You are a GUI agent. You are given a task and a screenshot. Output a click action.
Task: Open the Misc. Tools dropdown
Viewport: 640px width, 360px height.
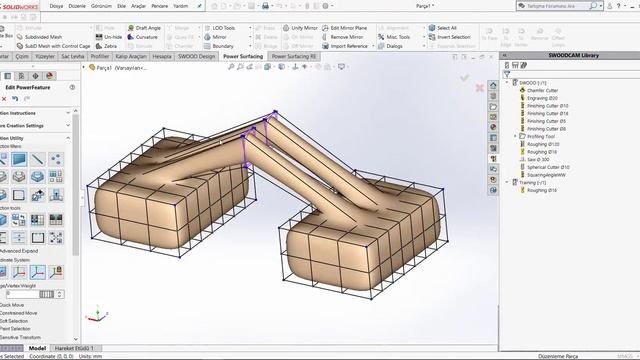click(x=424, y=37)
